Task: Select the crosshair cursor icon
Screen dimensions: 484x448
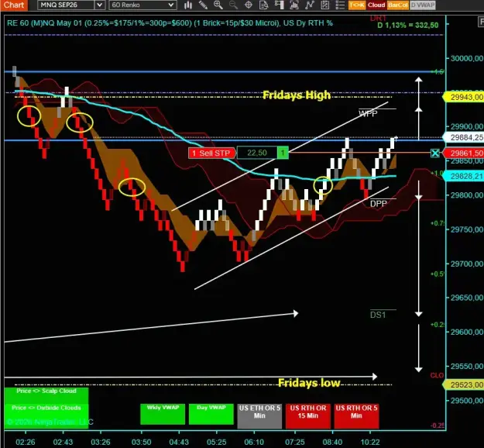Action: click(x=249, y=5)
